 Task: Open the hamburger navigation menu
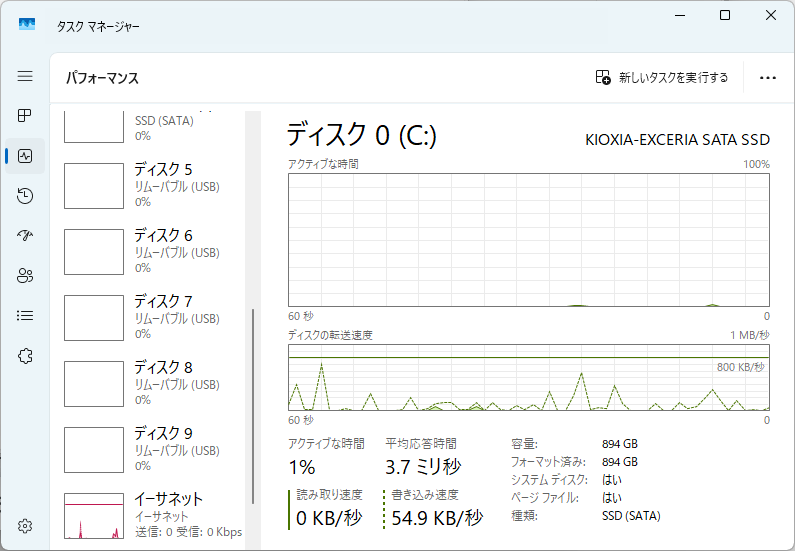click(x=25, y=76)
